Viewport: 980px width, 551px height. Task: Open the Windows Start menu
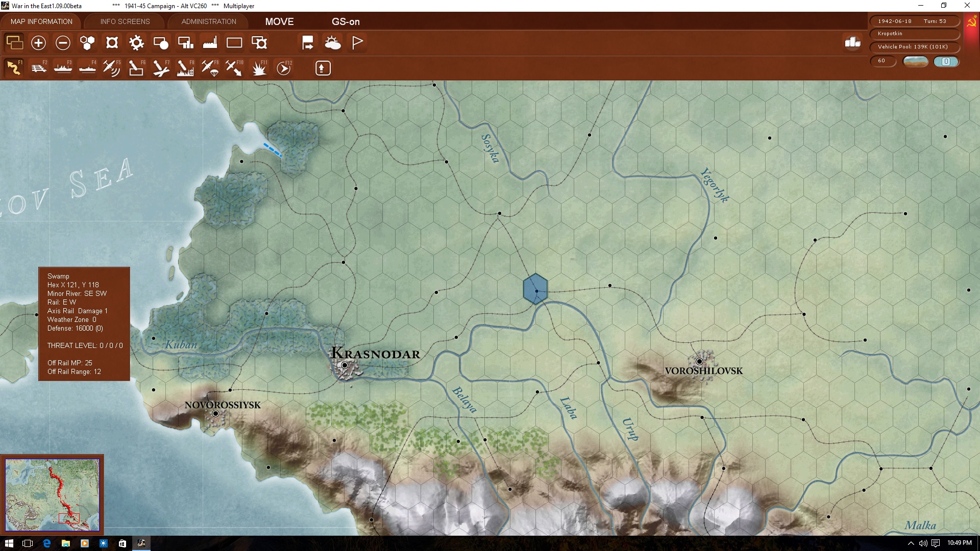click(x=9, y=543)
